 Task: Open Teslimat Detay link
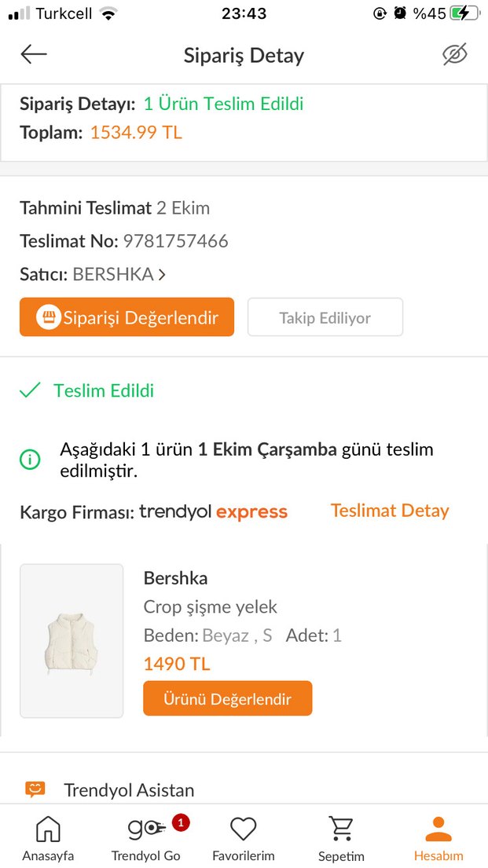[x=389, y=511]
